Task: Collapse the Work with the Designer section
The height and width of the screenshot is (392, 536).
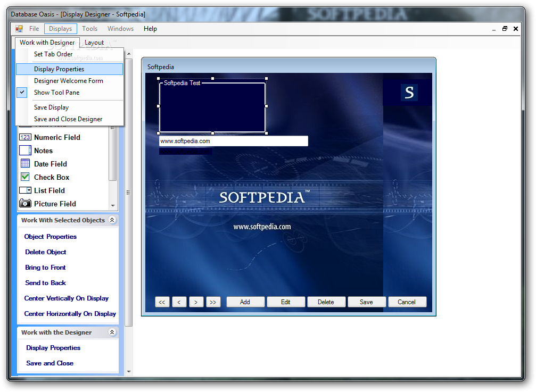Action: 112,332
